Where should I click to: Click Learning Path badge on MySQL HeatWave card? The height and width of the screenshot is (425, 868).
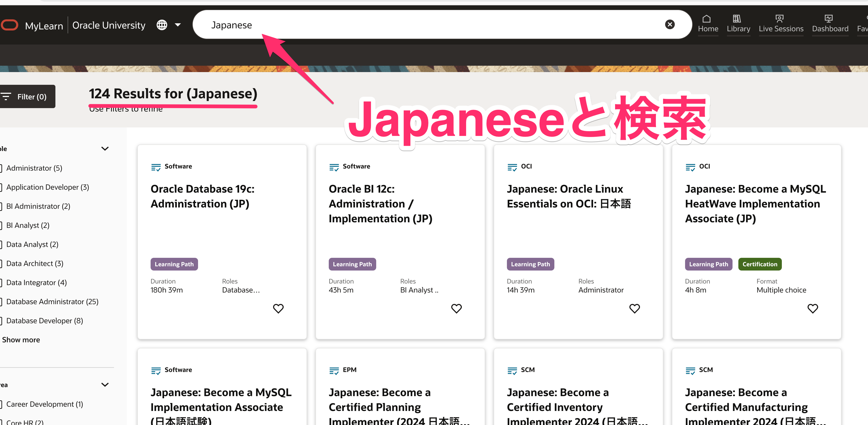709,264
